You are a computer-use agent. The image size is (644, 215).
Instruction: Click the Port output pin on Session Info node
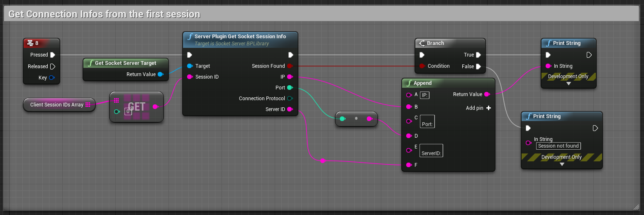point(290,88)
